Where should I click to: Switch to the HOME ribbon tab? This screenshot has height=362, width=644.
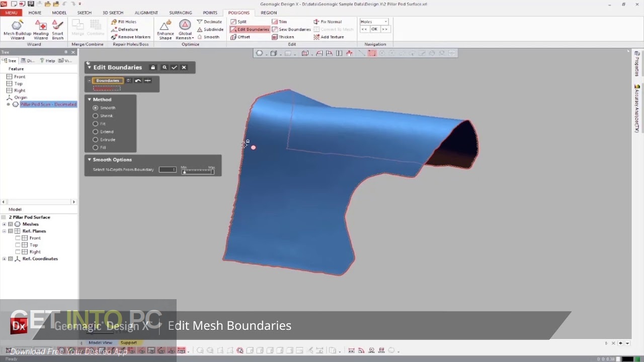pyautogui.click(x=35, y=13)
